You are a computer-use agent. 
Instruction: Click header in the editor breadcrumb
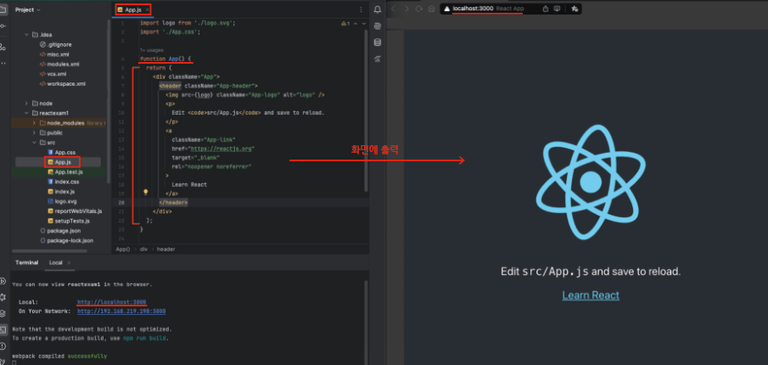click(x=166, y=249)
